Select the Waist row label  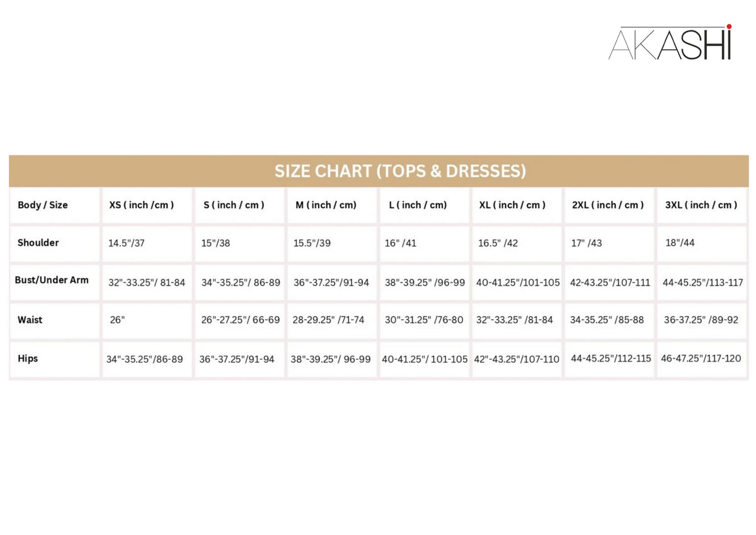point(30,319)
